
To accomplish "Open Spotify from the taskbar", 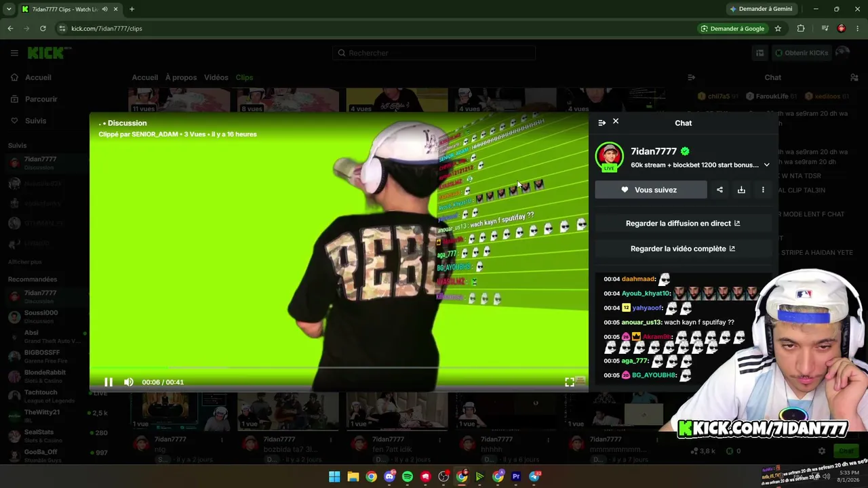I will click(x=408, y=476).
